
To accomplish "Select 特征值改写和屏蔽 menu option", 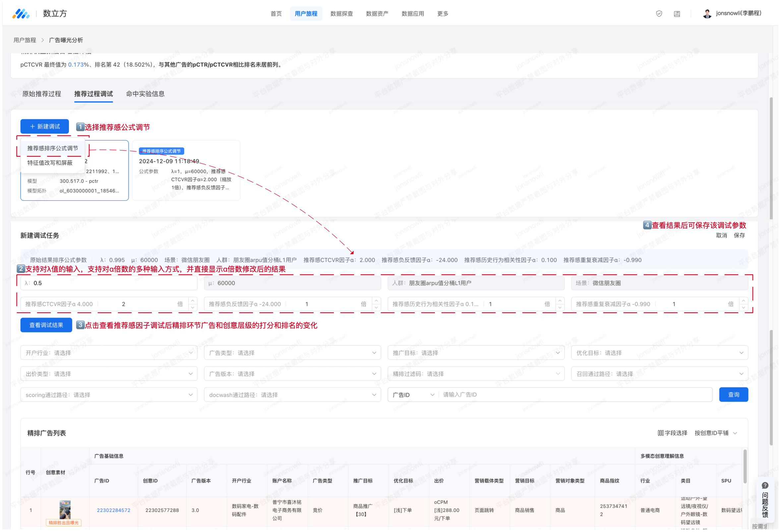I will click(x=50, y=163).
